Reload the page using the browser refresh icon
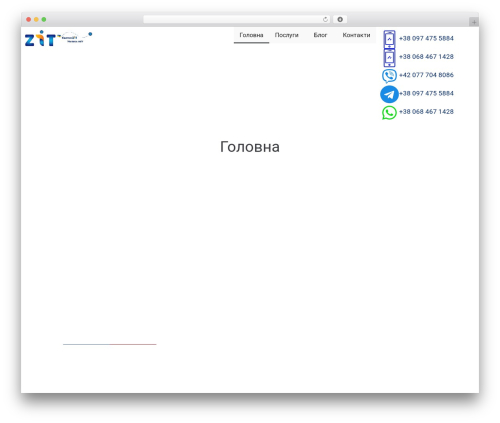The width and height of the screenshot is (500, 423). click(x=325, y=19)
